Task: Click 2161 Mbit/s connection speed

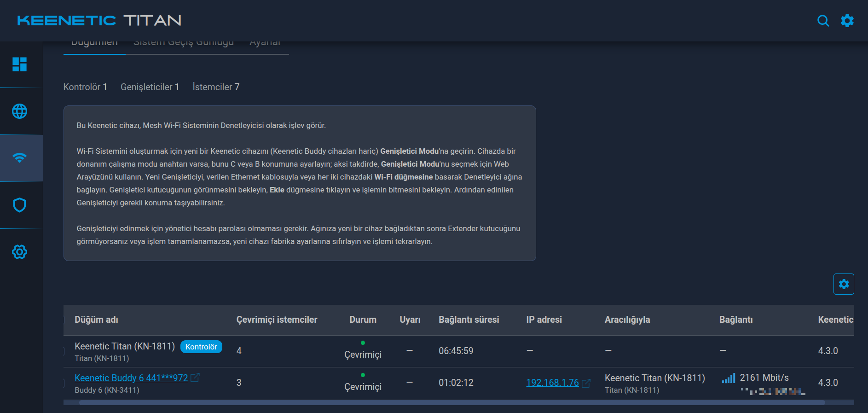Action: 764,378
